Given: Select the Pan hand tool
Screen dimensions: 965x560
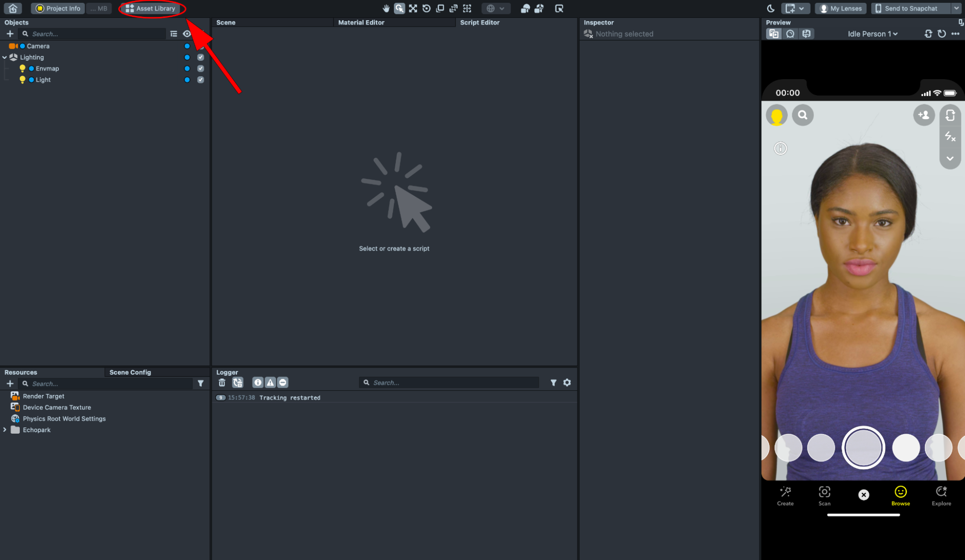Looking at the screenshot, I should [x=386, y=8].
